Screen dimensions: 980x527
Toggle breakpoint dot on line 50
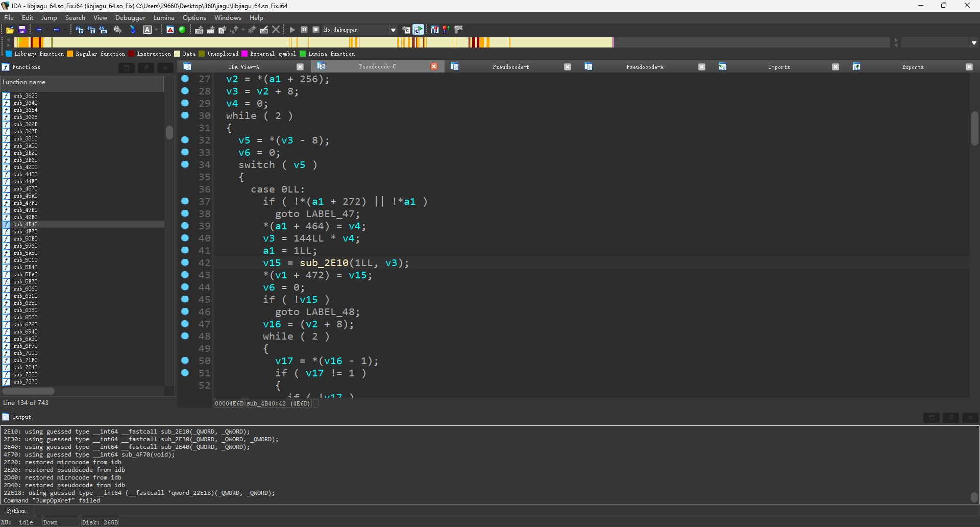(x=185, y=361)
